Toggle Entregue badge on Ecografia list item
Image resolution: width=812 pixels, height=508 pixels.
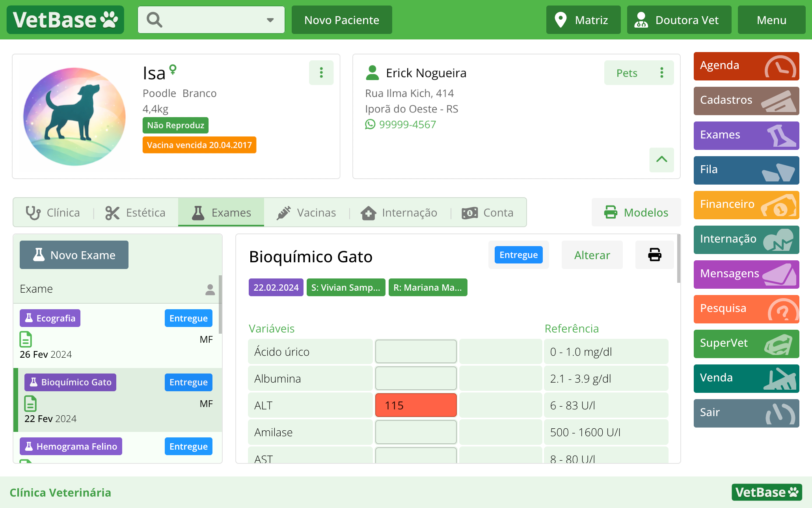(x=188, y=318)
